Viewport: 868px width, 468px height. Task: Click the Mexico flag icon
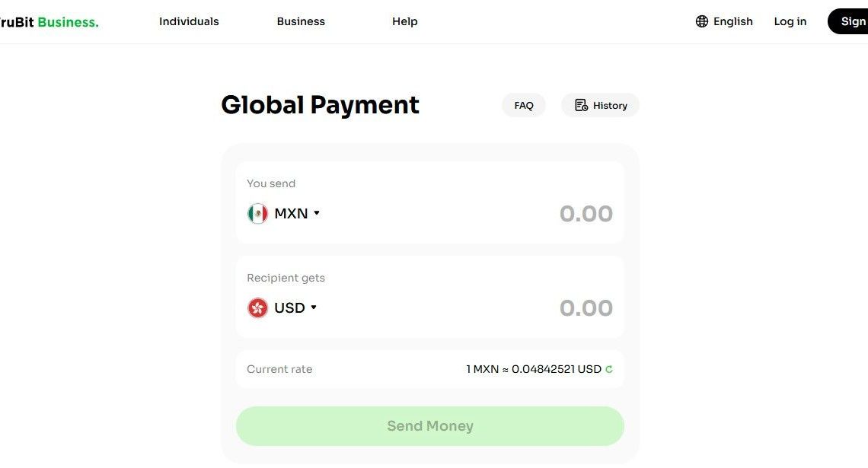pos(257,214)
